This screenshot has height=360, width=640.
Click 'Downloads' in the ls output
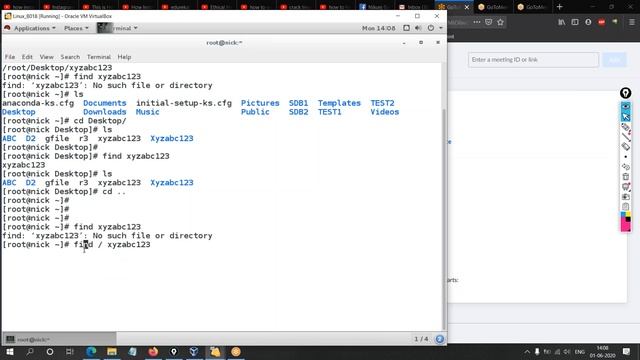click(x=104, y=112)
